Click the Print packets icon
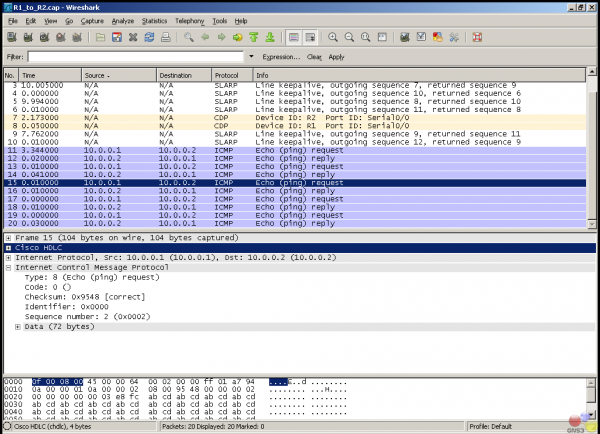Image resolution: width=600 pixels, height=434 pixels. tap(165, 37)
